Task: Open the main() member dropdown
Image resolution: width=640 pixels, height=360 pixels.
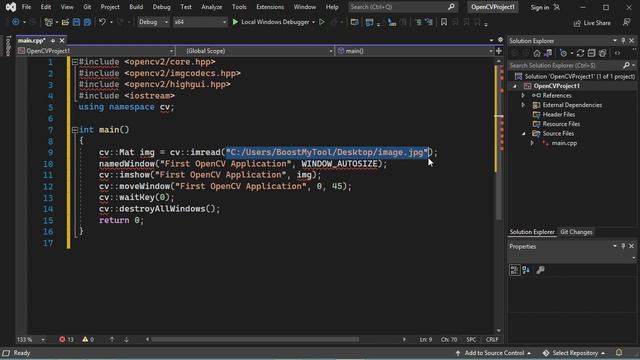Action: point(415,51)
